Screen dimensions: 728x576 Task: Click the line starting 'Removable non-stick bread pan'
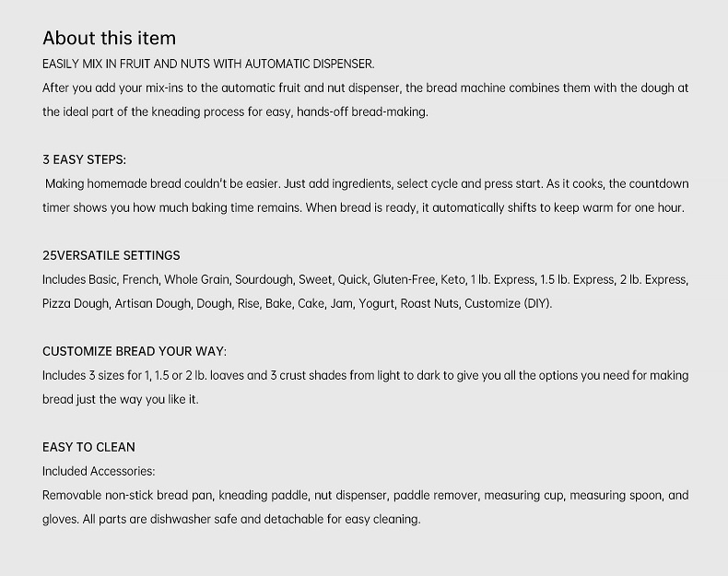(x=365, y=495)
